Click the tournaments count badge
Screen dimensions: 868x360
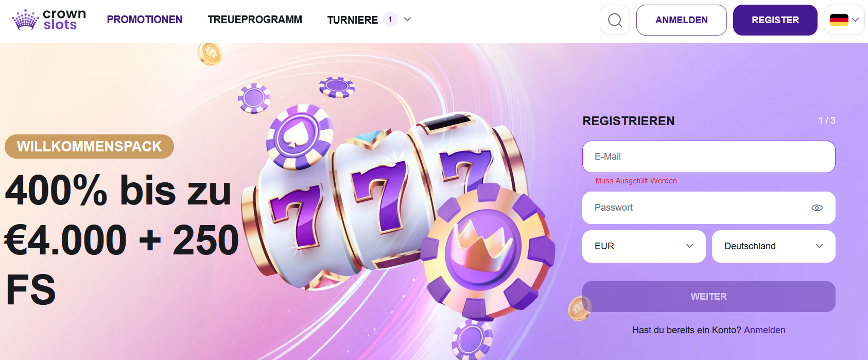[x=390, y=20]
